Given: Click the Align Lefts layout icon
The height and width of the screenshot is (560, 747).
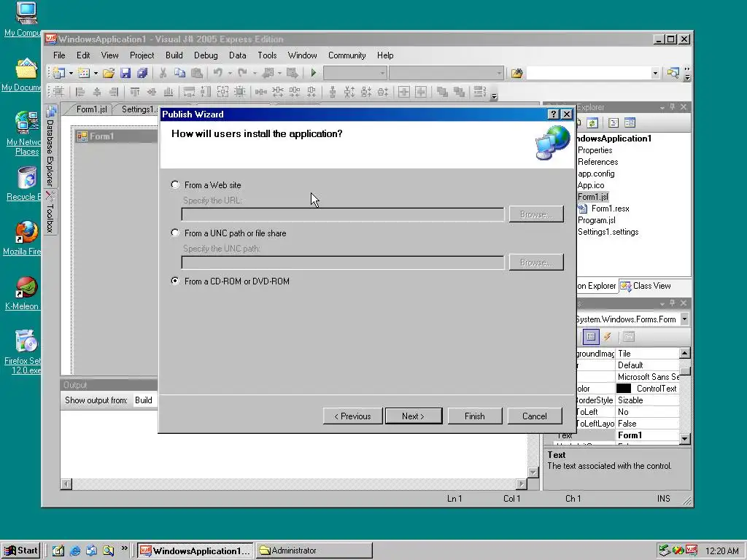Looking at the screenshot, I should (x=80, y=91).
